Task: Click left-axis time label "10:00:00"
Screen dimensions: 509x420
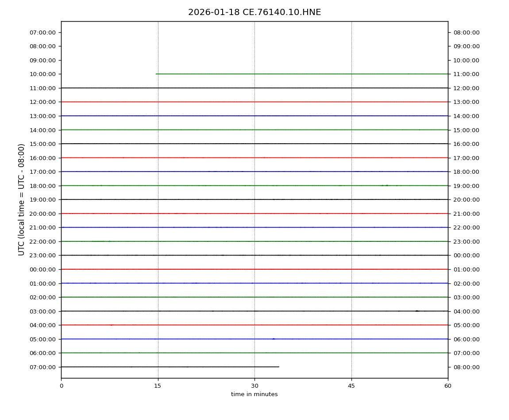Action: click(x=42, y=74)
